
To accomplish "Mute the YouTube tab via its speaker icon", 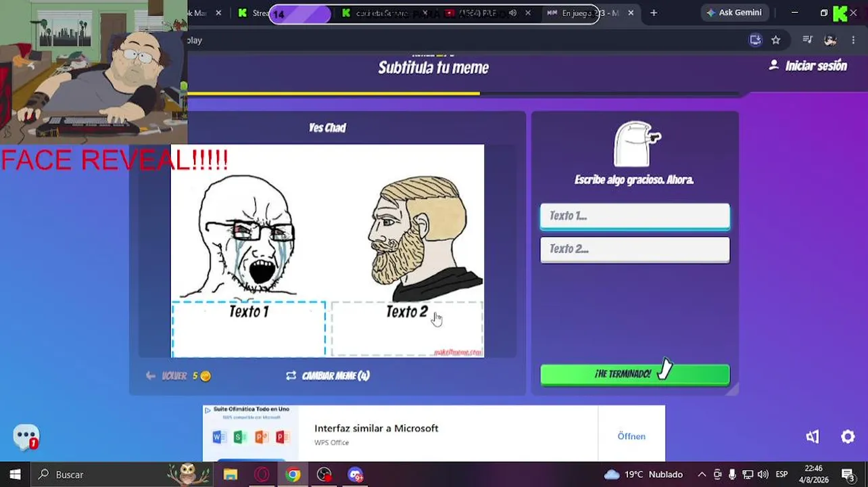I will coord(512,13).
